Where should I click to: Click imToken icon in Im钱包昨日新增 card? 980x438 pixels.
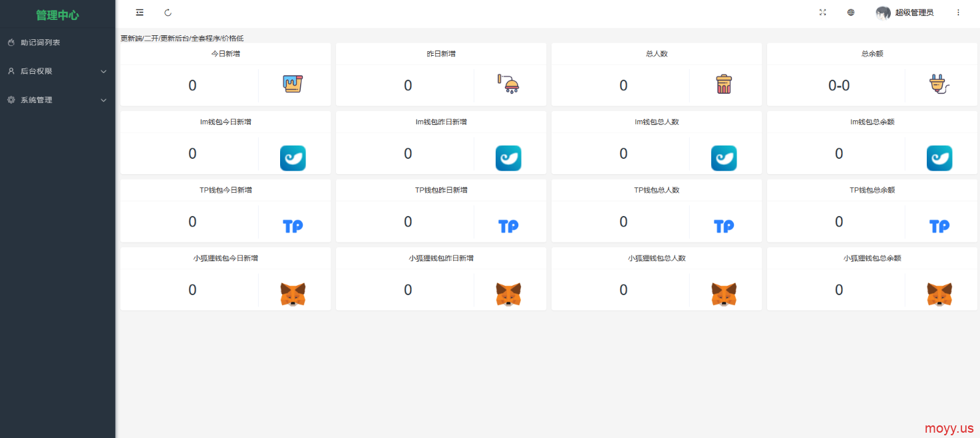tap(508, 158)
